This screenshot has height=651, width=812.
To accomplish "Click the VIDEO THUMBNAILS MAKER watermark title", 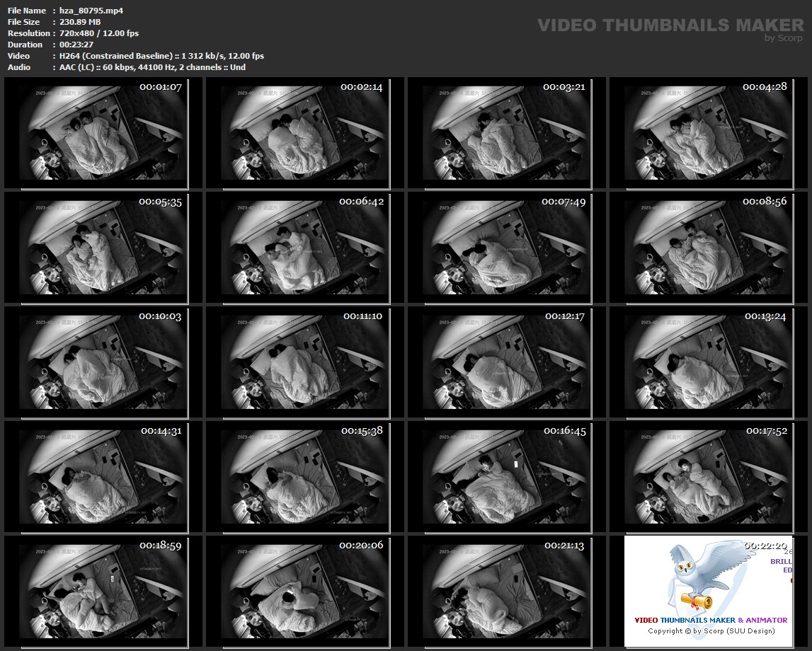I will [x=670, y=25].
